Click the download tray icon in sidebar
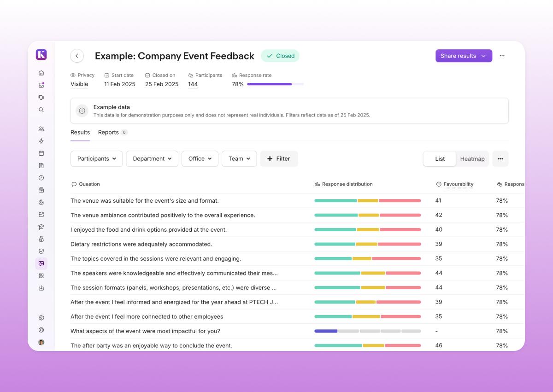553x392 pixels. (x=41, y=288)
